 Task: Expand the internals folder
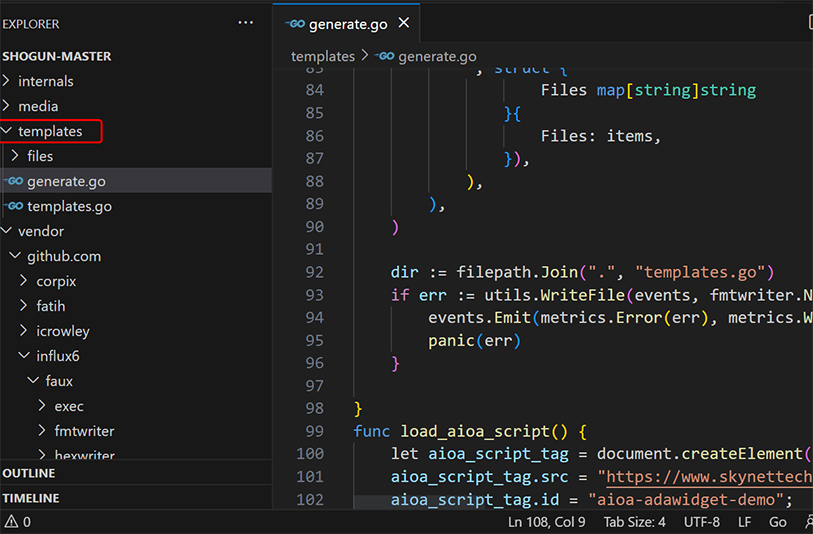pyautogui.click(x=45, y=81)
